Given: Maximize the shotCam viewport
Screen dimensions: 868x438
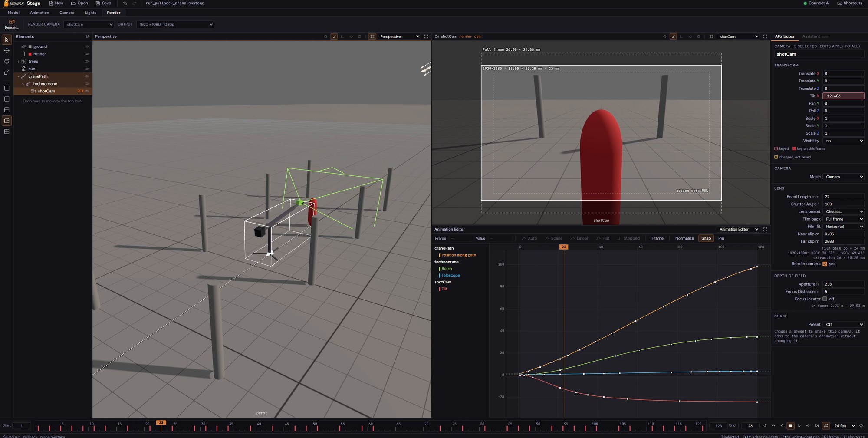Looking at the screenshot, I should [x=765, y=36].
